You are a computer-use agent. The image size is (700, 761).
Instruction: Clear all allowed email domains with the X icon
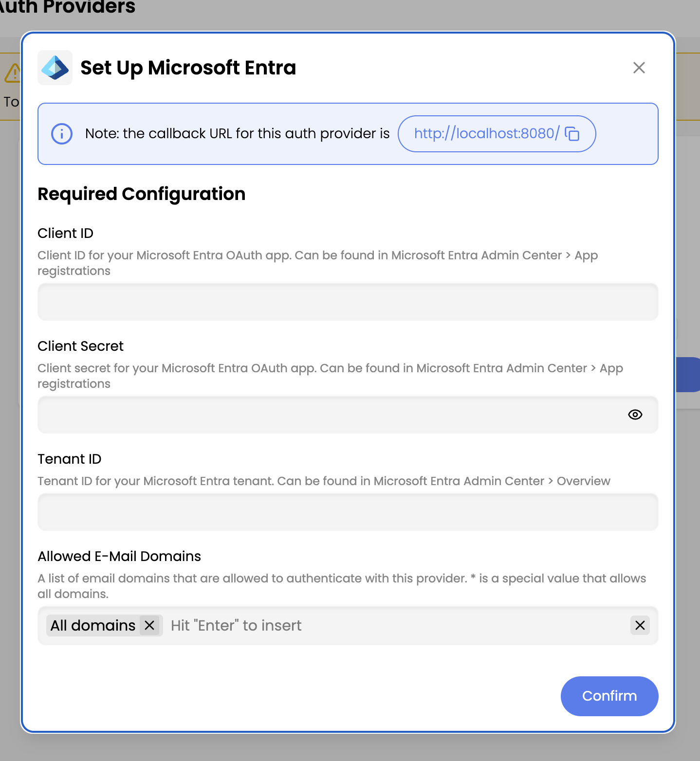click(640, 625)
